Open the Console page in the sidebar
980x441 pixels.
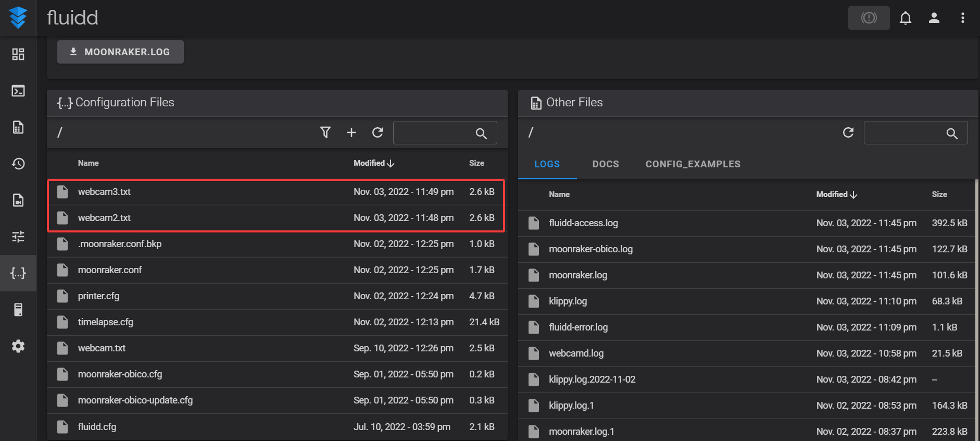click(18, 91)
